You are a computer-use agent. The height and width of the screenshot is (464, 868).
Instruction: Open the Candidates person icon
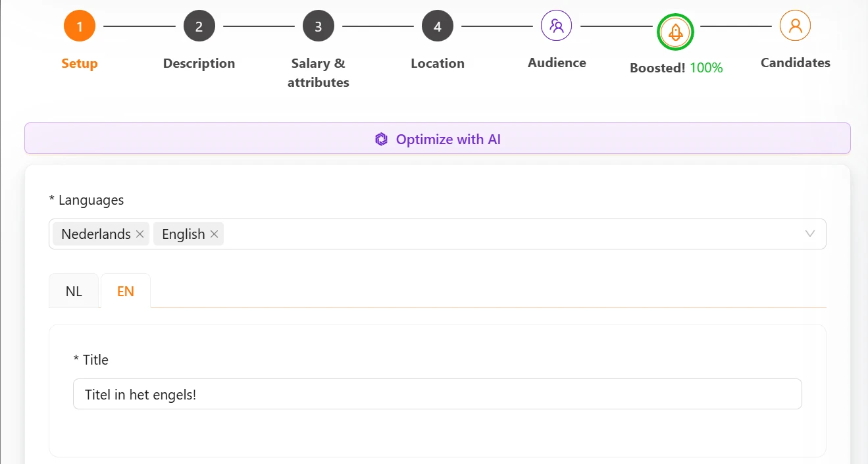pos(795,26)
